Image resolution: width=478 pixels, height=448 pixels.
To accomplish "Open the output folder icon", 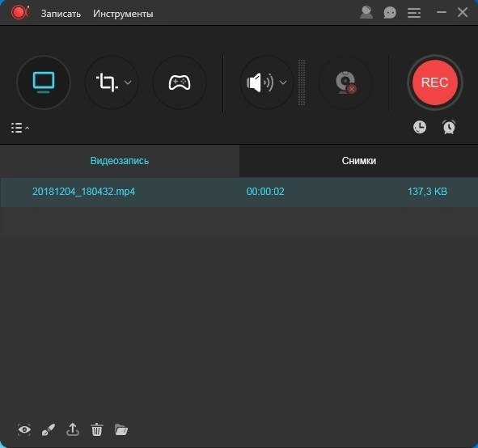I will [121, 430].
